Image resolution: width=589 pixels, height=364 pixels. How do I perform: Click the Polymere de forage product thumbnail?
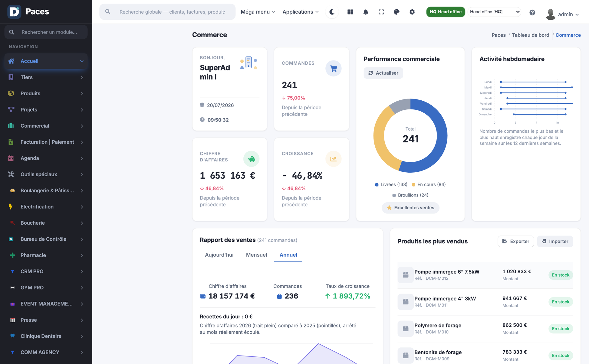[x=405, y=329]
